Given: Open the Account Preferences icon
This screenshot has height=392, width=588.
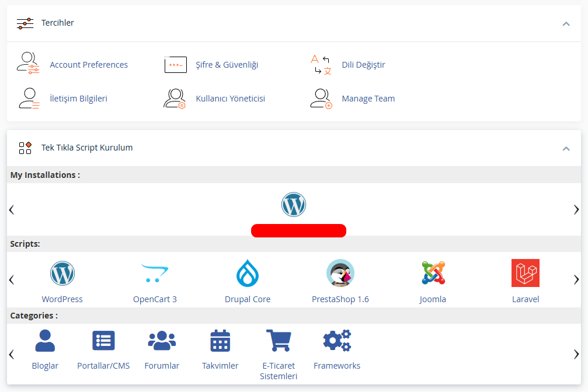Looking at the screenshot, I should [28, 63].
